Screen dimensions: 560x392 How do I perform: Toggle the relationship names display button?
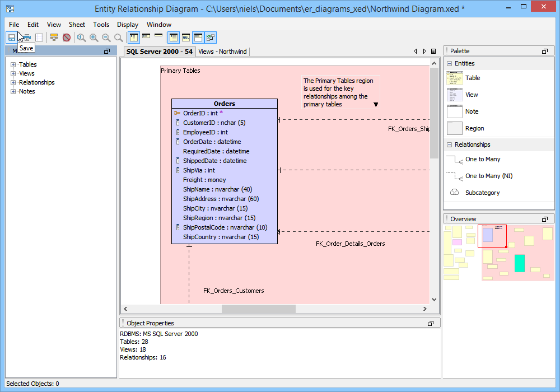210,38
